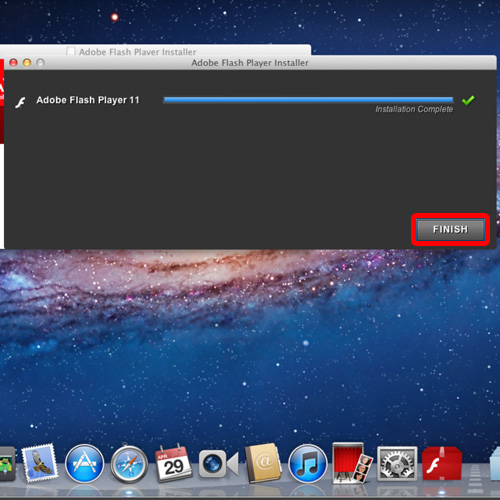Open Mail from the Dock
Viewport: 500px width, 500px height.
click(40, 463)
